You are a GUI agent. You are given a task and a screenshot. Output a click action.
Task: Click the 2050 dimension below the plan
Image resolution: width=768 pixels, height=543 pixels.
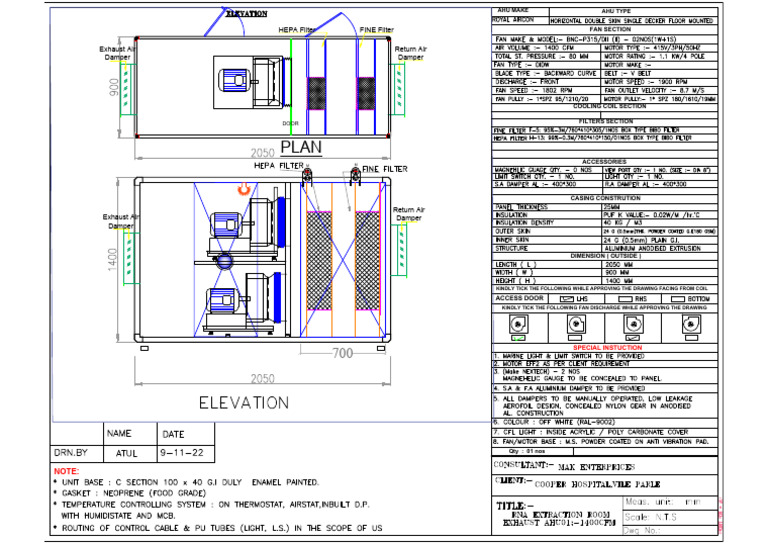pos(263,153)
